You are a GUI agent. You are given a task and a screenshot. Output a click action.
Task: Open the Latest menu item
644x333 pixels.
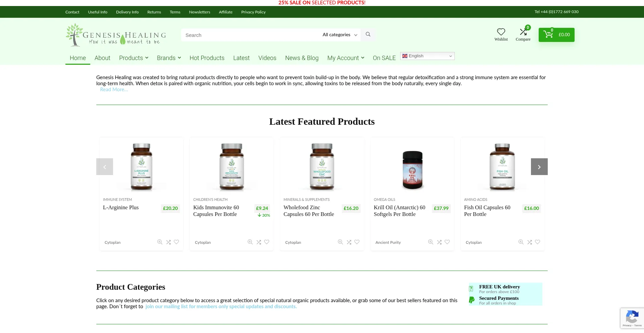pos(241,58)
